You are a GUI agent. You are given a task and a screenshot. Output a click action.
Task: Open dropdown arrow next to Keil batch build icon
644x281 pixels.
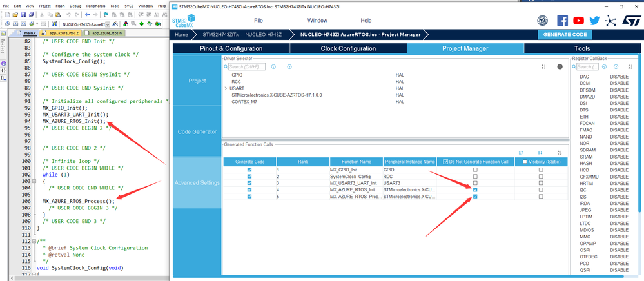point(37,24)
